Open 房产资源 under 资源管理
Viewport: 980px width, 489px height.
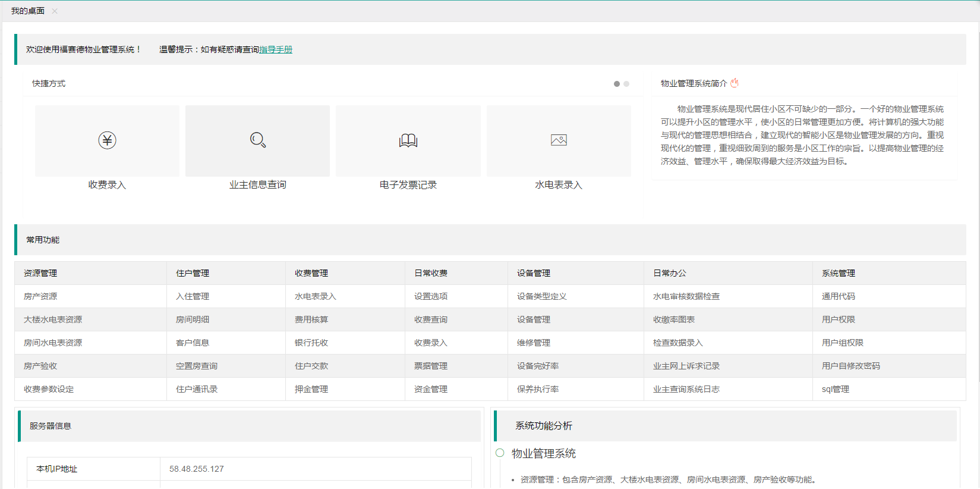tap(40, 296)
